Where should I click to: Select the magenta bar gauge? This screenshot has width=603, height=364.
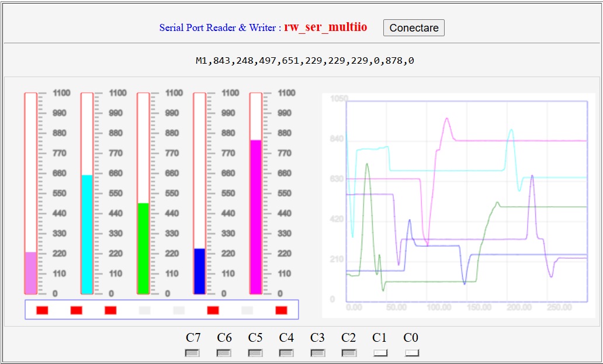pyautogui.click(x=255, y=193)
